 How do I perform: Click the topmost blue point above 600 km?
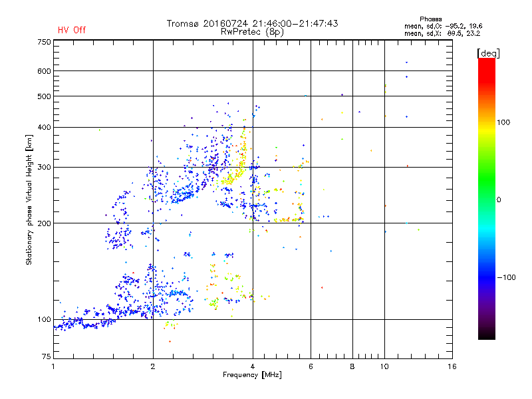point(406,63)
